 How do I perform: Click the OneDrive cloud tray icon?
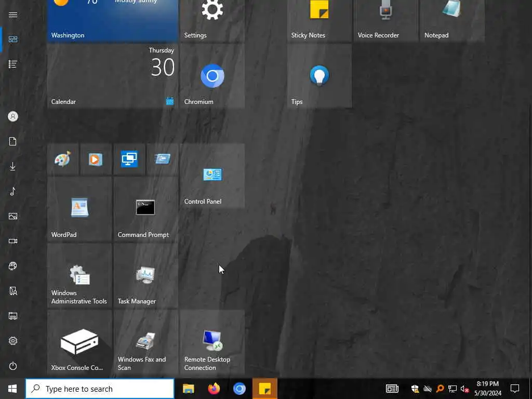pyautogui.click(x=428, y=389)
